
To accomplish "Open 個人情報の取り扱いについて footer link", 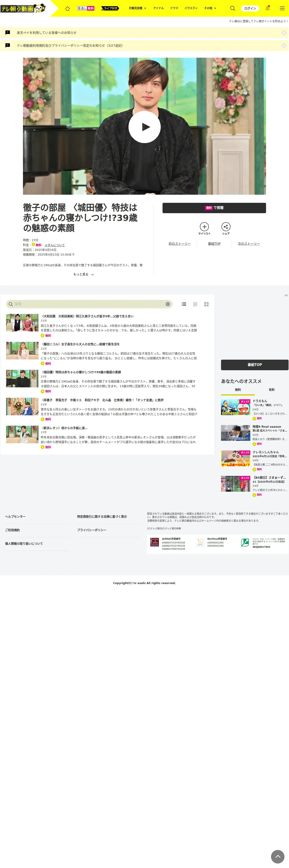I will click(x=24, y=544).
